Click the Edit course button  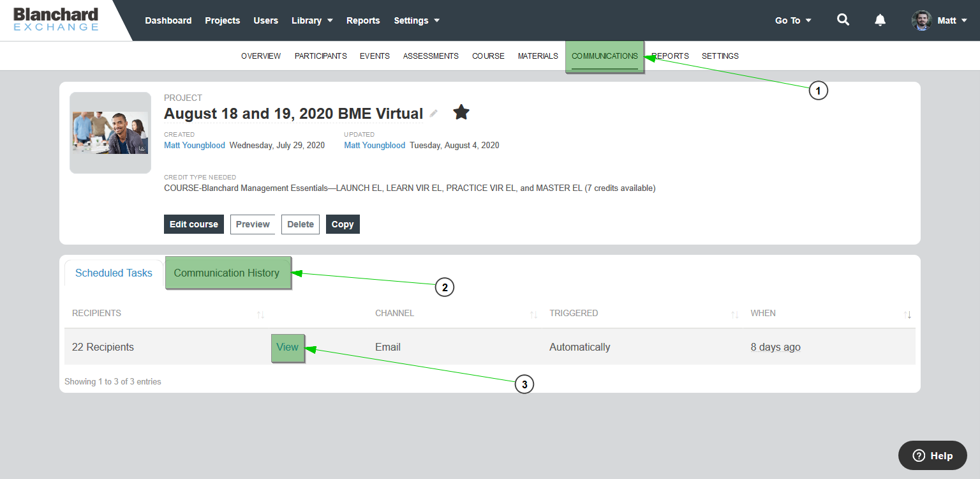point(194,224)
